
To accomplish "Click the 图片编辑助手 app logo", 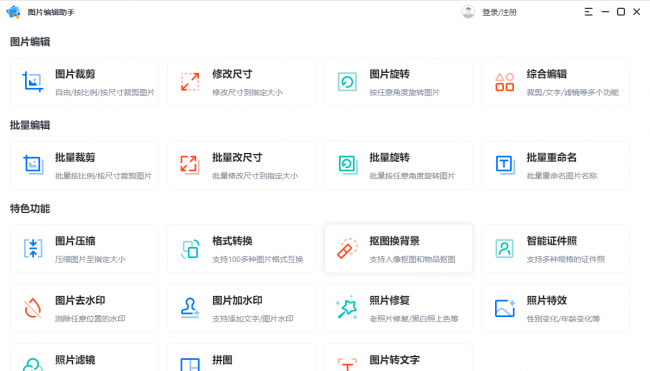I will (14, 12).
